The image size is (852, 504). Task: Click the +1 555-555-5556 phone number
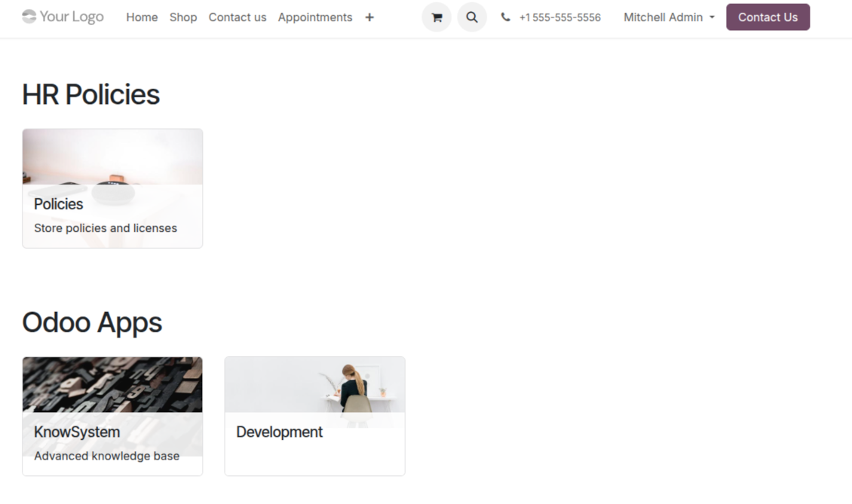tap(559, 17)
